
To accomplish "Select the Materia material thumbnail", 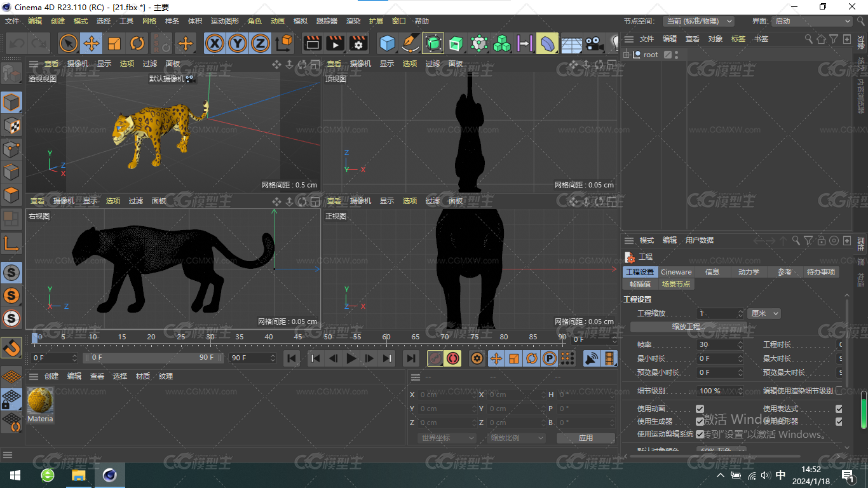I will [x=40, y=400].
